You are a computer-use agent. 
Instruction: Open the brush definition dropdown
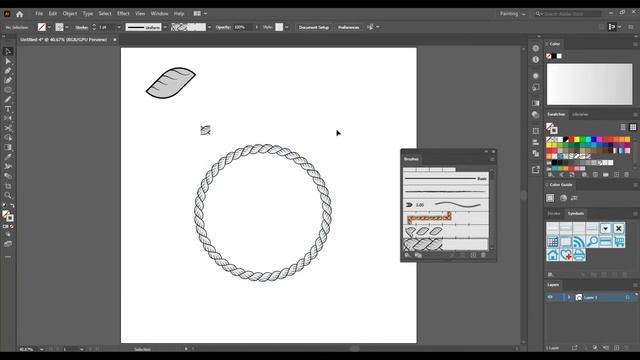click(x=209, y=27)
